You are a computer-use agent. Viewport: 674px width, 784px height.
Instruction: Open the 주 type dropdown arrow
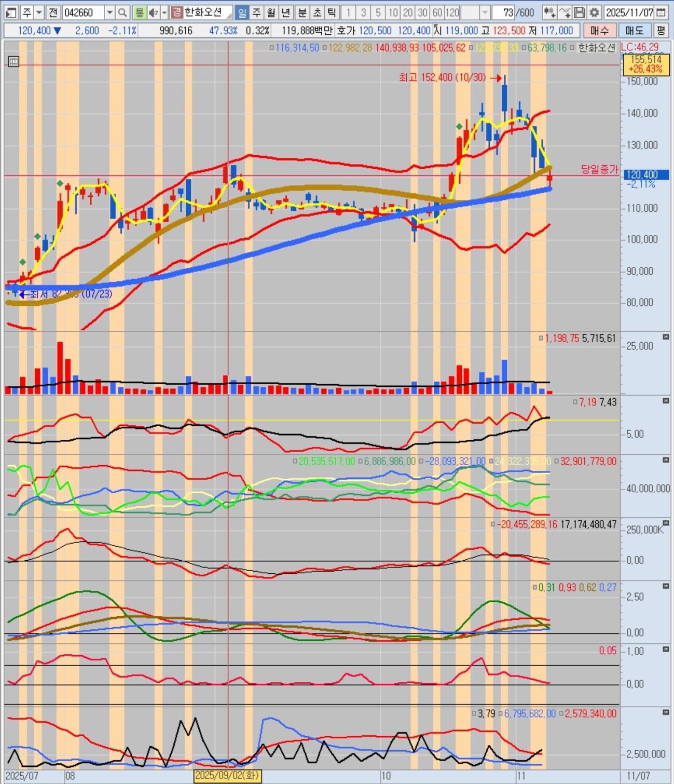[39, 12]
